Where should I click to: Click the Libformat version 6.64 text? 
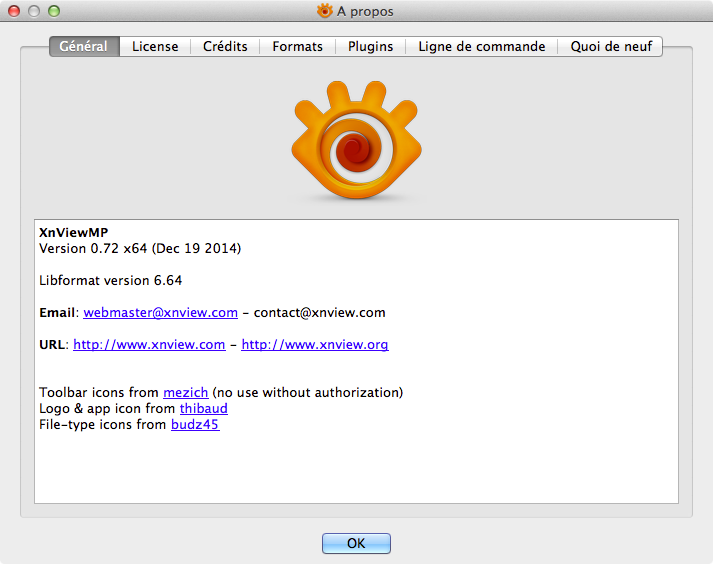pyautogui.click(x=110, y=280)
